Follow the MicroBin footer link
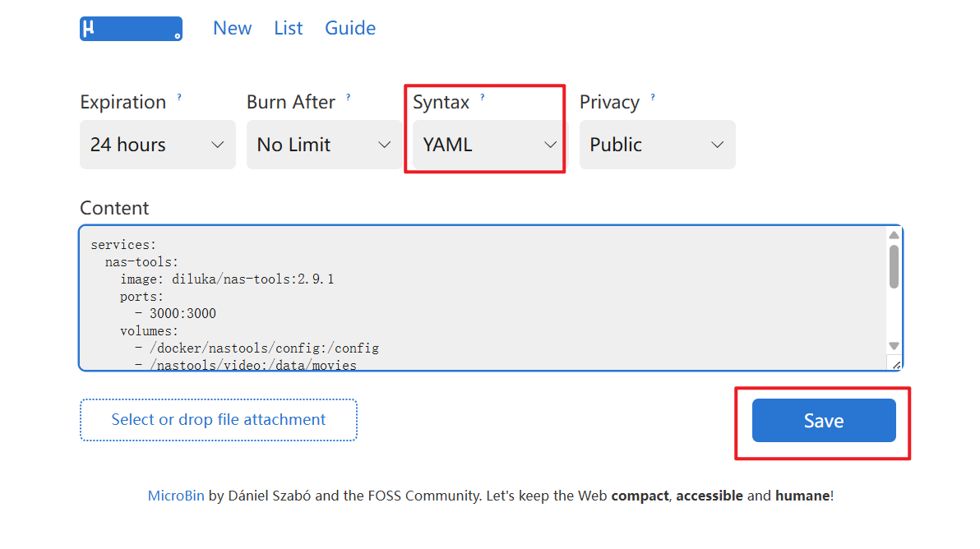 [176, 496]
